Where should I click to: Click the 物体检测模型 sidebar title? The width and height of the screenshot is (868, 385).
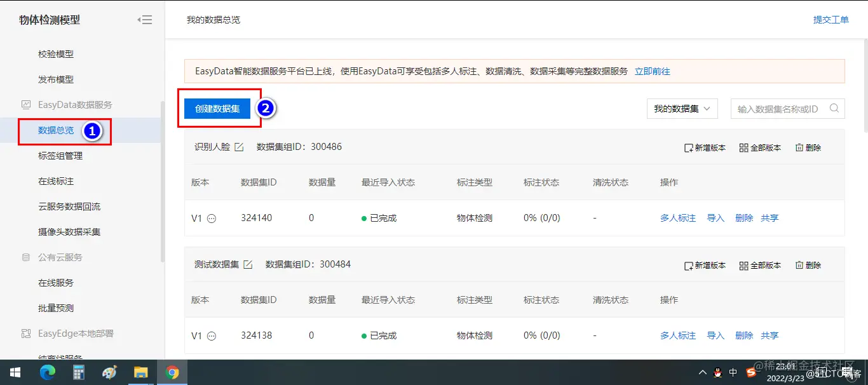tap(50, 20)
